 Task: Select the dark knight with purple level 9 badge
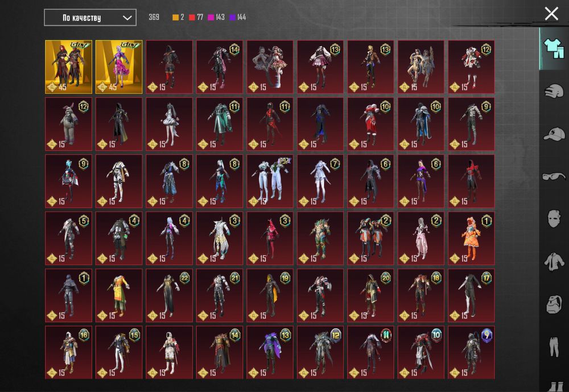point(471,352)
